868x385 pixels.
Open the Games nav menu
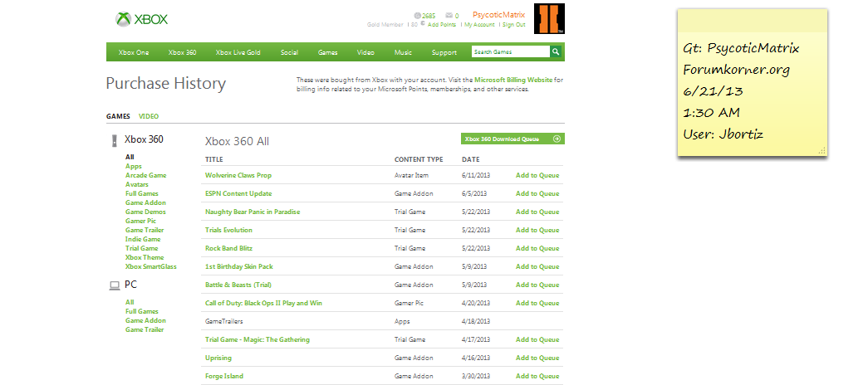click(x=328, y=52)
